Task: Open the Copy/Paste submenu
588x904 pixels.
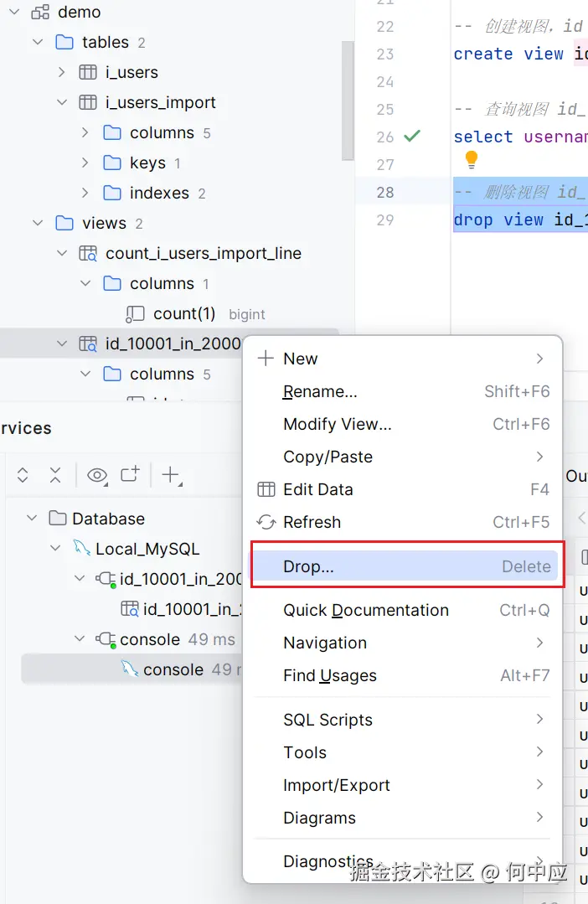Action: 404,457
